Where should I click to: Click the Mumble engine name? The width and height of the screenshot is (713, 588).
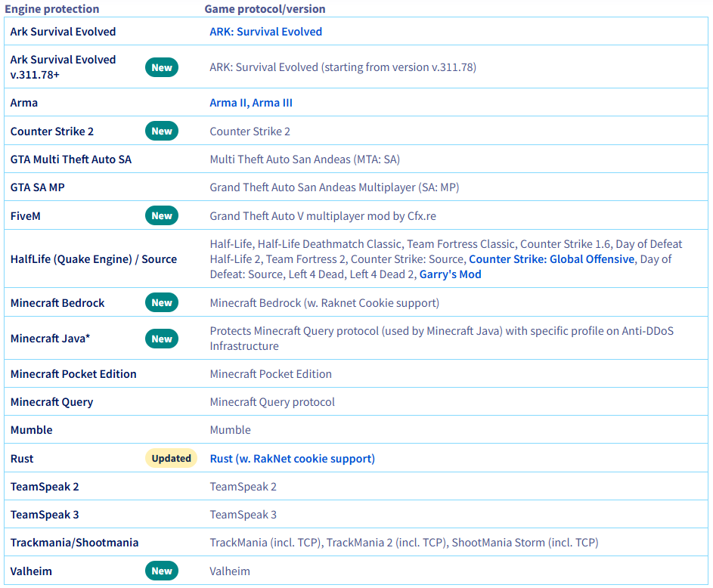[31, 430]
